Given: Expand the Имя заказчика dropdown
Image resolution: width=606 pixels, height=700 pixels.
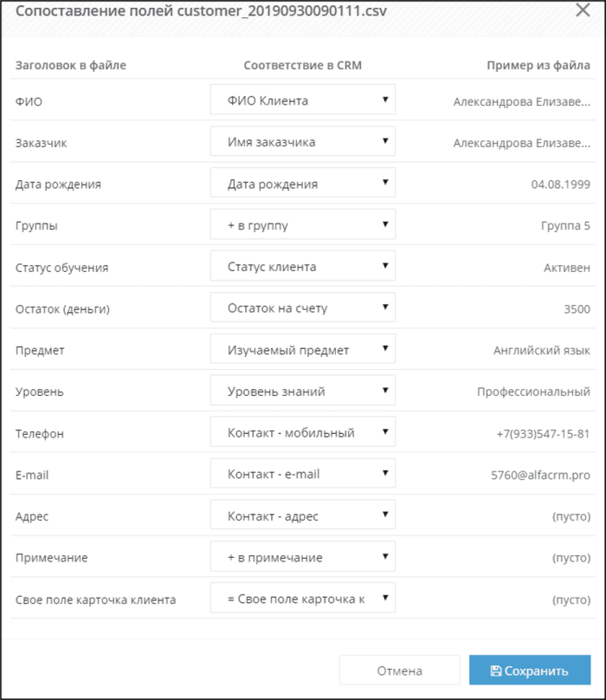Looking at the screenshot, I should click(303, 141).
